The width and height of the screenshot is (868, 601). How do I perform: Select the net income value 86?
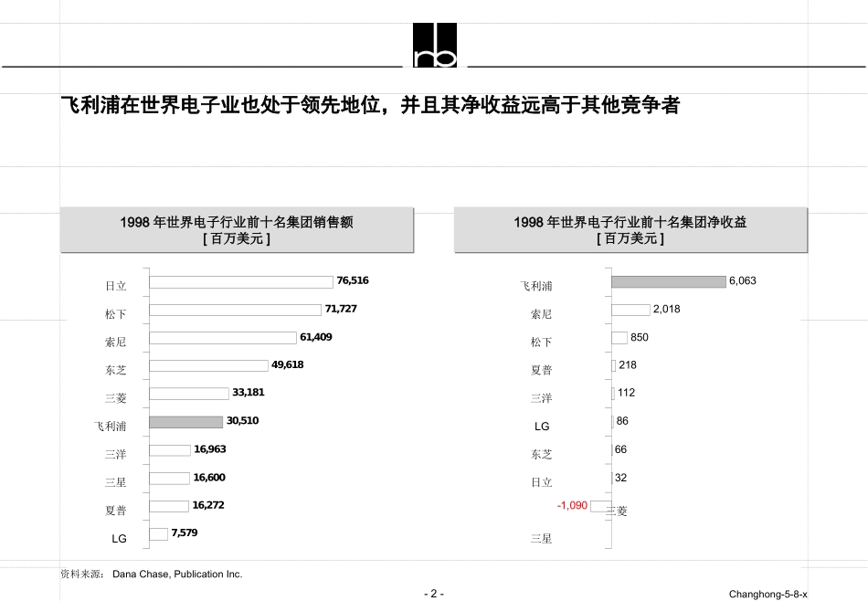coord(622,420)
